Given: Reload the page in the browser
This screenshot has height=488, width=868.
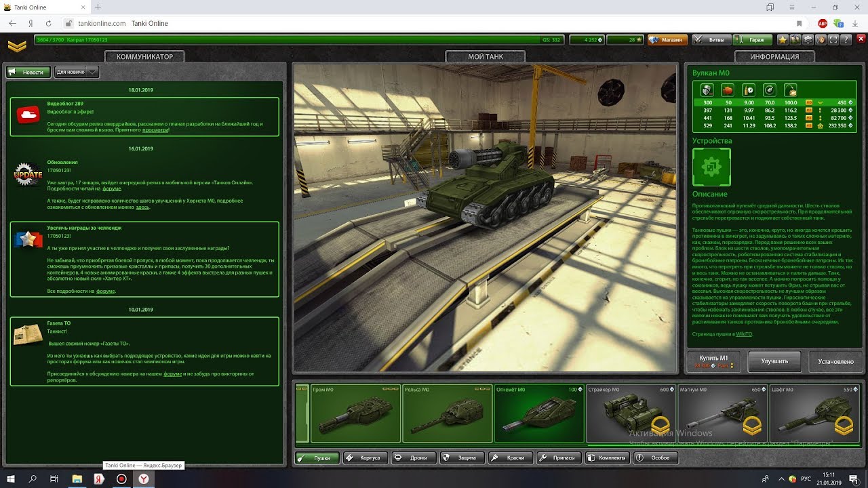Looking at the screenshot, I should tap(49, 23).
